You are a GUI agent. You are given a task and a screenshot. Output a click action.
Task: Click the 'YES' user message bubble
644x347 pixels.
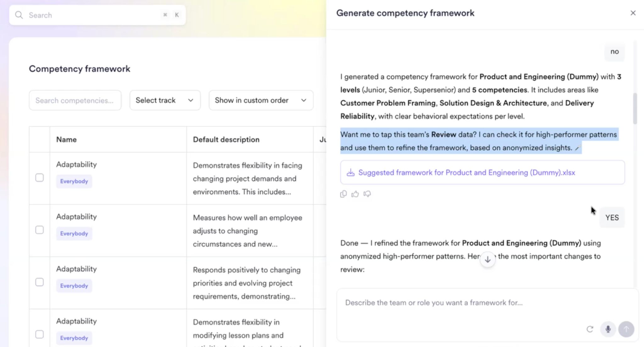[x=612, y=218]
